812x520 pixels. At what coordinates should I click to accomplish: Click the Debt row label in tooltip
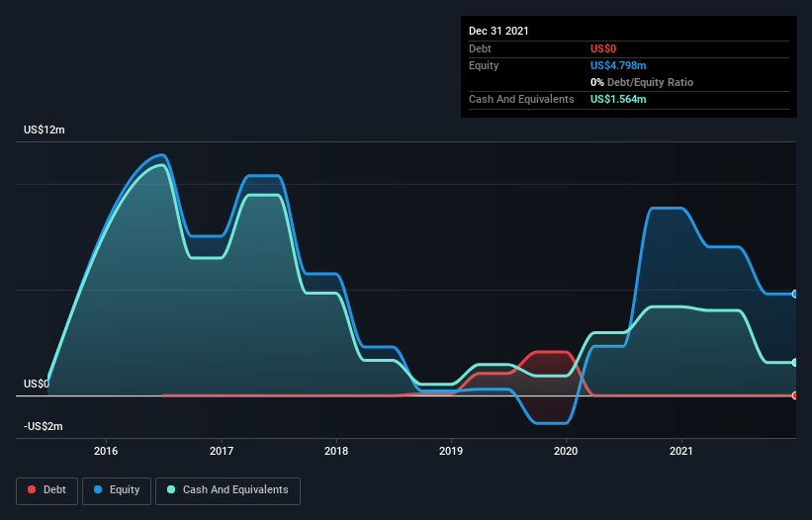[x=480, y=48]
